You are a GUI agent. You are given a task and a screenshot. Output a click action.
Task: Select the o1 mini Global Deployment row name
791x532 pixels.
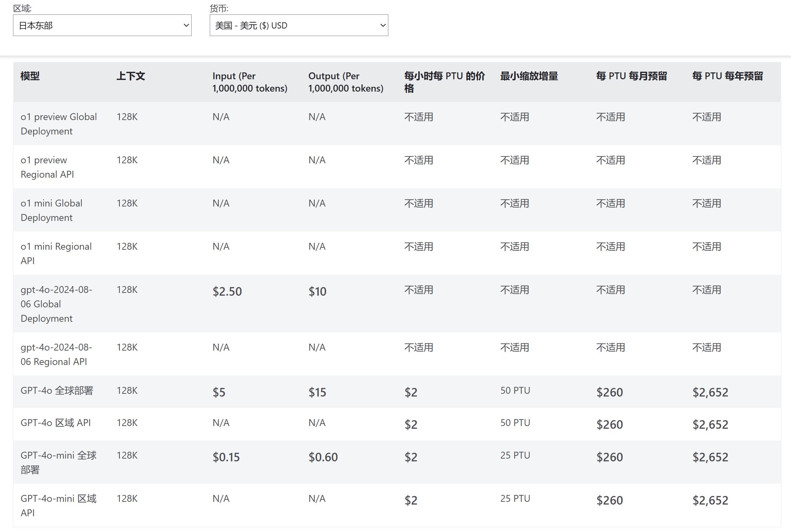click(51, 210)
